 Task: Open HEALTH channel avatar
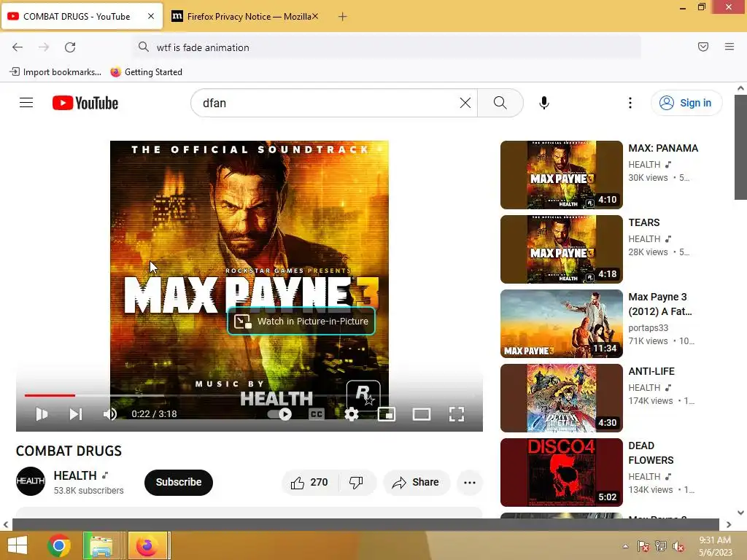31,481
